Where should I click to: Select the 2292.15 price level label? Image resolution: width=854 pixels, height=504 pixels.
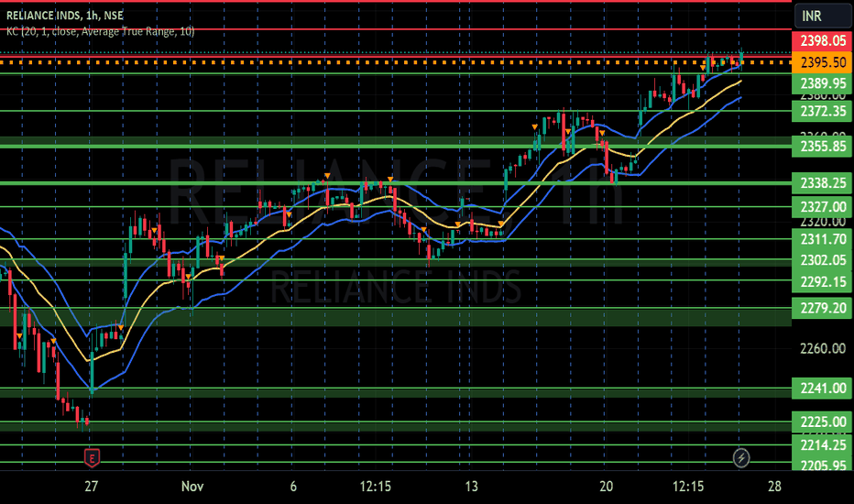coord(823,281)
